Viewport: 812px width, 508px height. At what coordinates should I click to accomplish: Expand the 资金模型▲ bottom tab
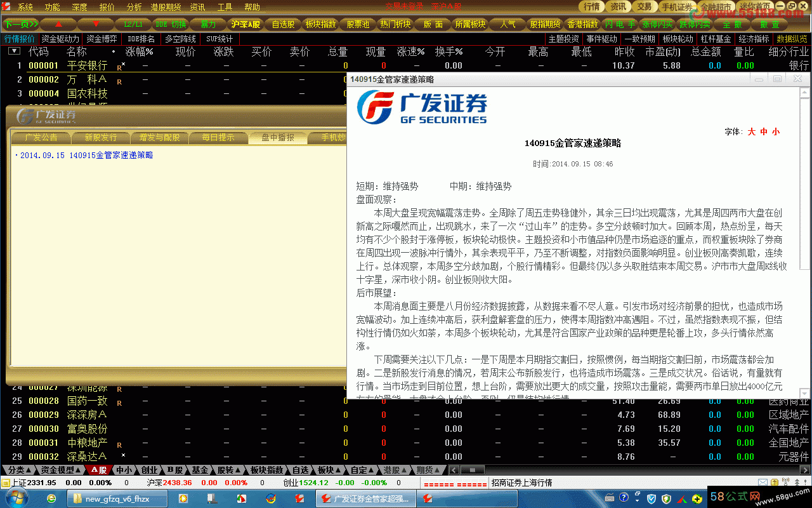pos(61,470)
